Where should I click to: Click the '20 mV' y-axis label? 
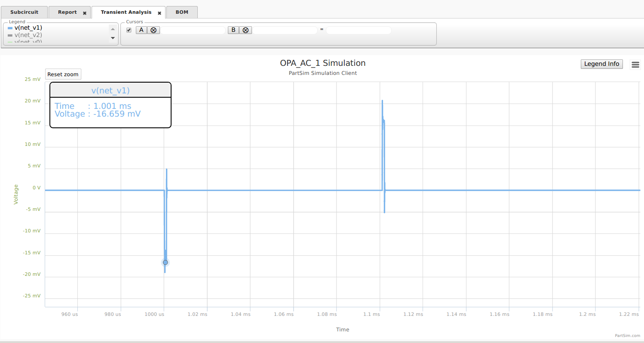33,101
